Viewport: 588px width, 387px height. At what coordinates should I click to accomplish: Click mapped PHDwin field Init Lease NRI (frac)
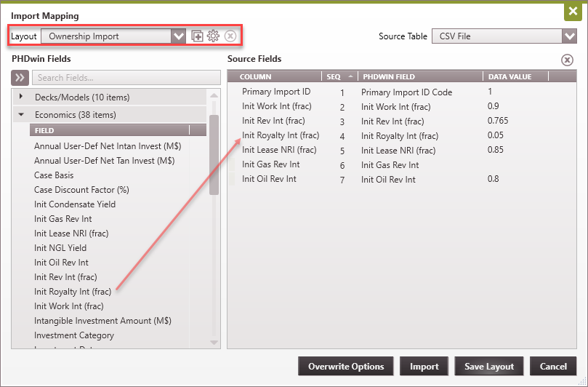[x=398, y=151]
